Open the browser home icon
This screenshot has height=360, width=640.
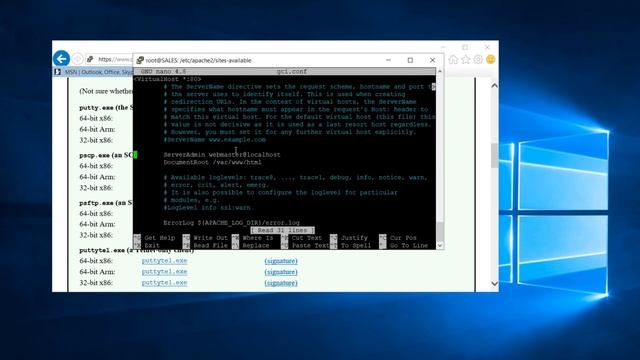[x=453, y=60]
